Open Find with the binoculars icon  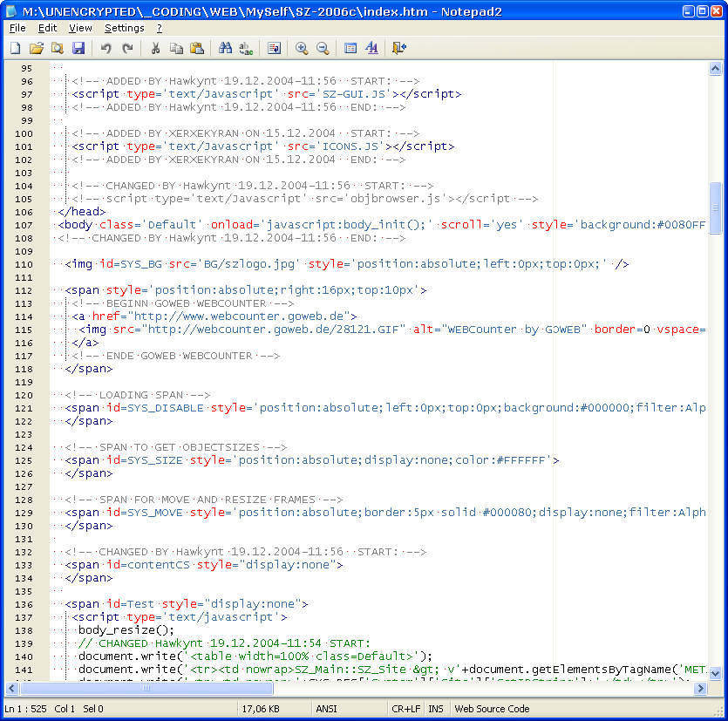click(225, 48)
